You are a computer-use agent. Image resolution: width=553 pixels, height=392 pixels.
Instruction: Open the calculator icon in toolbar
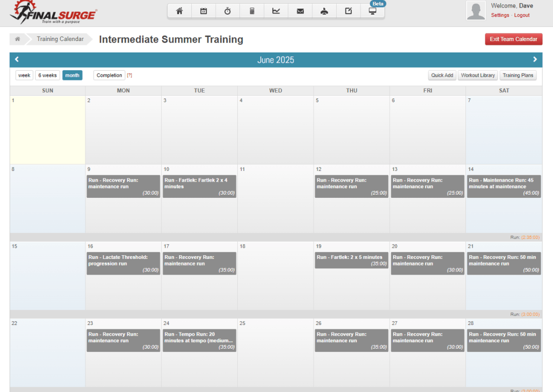(x=252, y=11)
